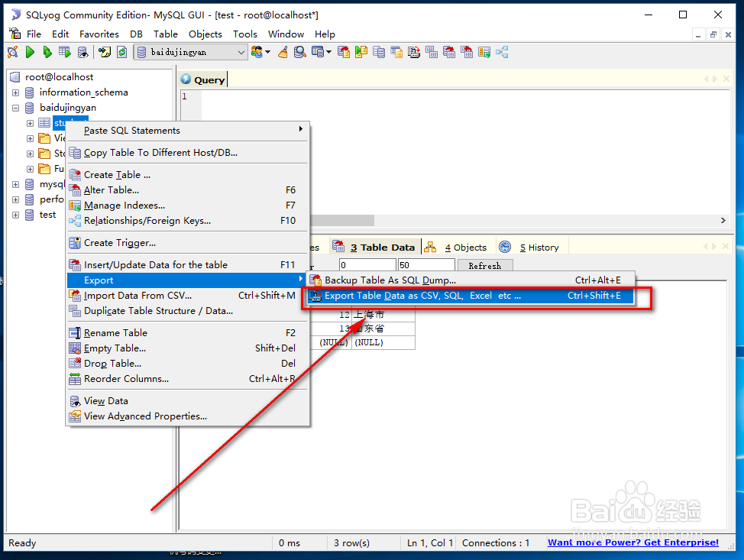The height and width of the screenshot is (560, 744).
Task: Click the table database icon beside the magnifier
Action: [x=318, y=52]
